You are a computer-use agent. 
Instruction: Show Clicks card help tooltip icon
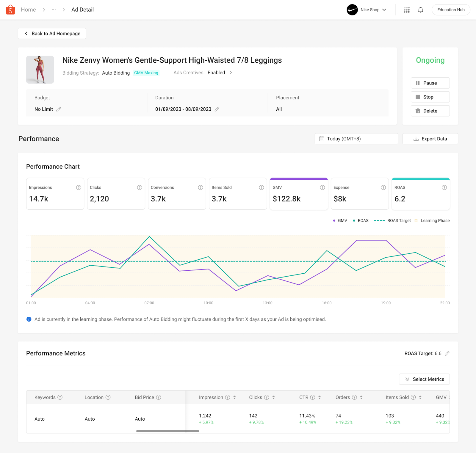pos(140,187)
